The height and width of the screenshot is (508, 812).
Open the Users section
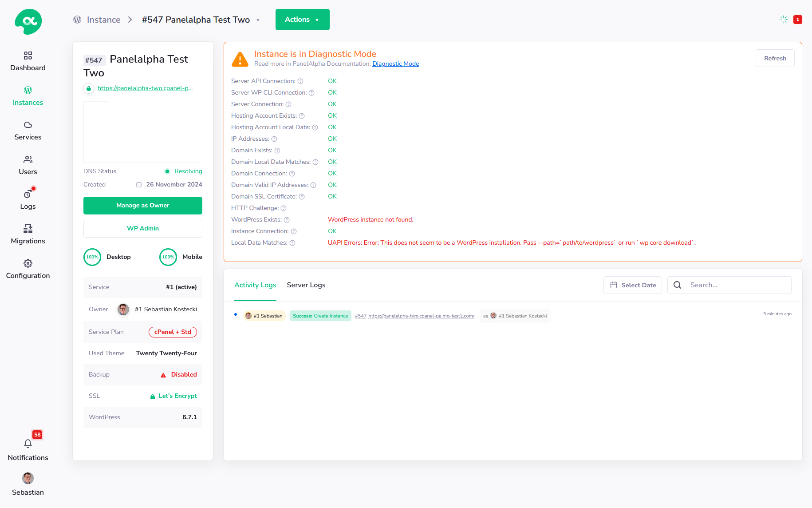tap(28, 165)
